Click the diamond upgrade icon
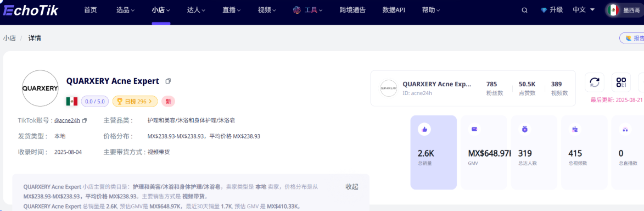Screen dimensions: 644x211 (x=544, y=10)
